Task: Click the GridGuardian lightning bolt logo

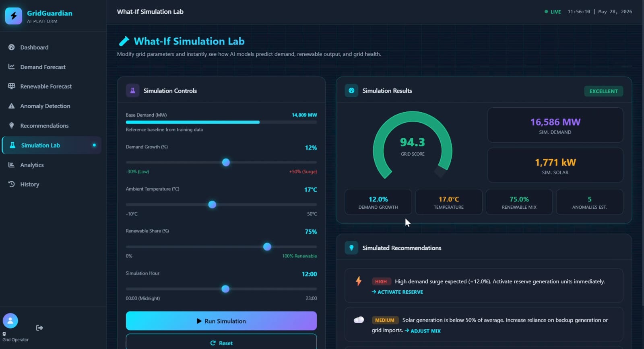Action: [14, 16]
